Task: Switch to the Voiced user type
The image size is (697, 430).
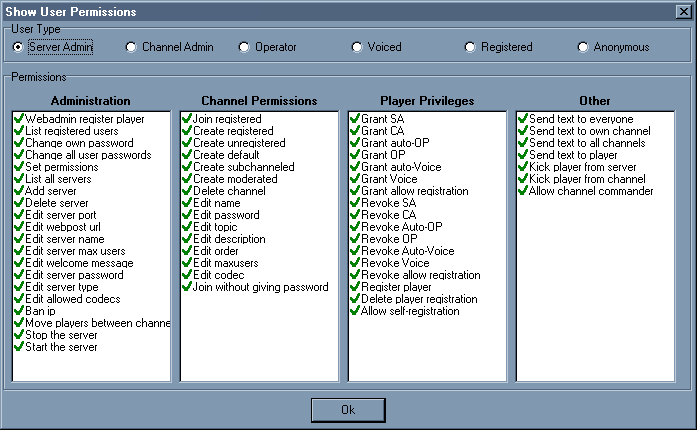Action: coord(357,47)
